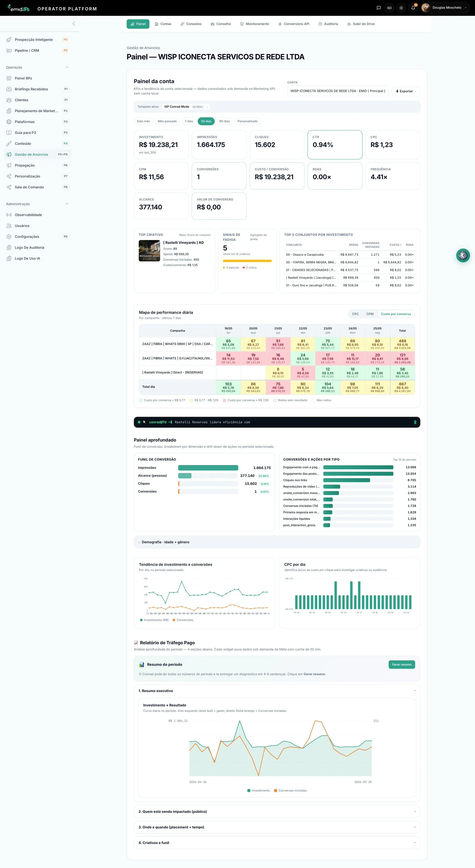The image size is (475, 868).
Task: Switch to the Monitoramento tab
Action: (x=255, y=24)
